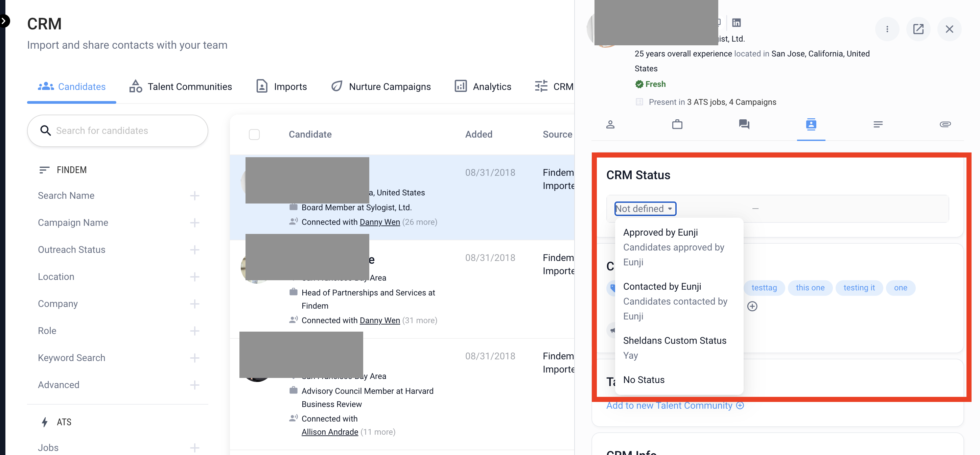Focus the Search for candidates field

pos(118,130)
